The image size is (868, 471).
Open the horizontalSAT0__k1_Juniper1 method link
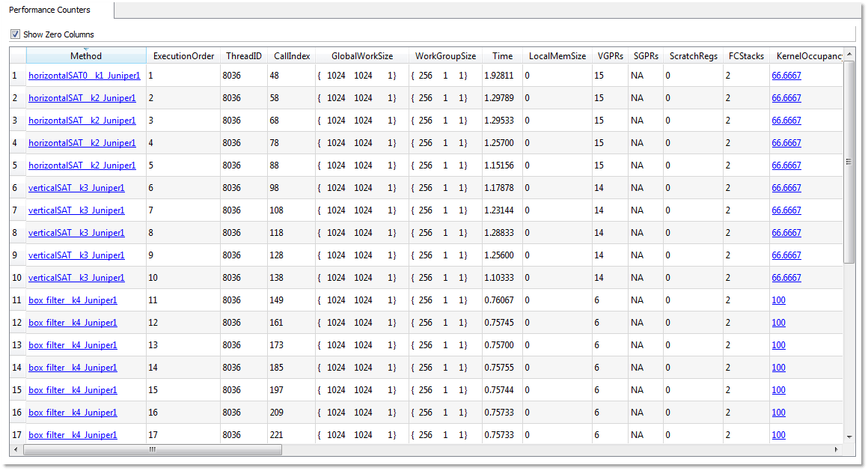84,76
